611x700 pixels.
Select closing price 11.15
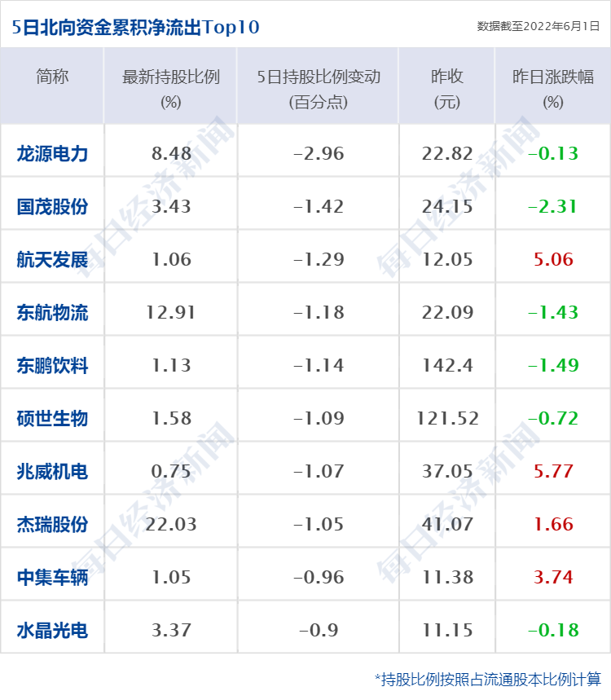pos(447,630)
